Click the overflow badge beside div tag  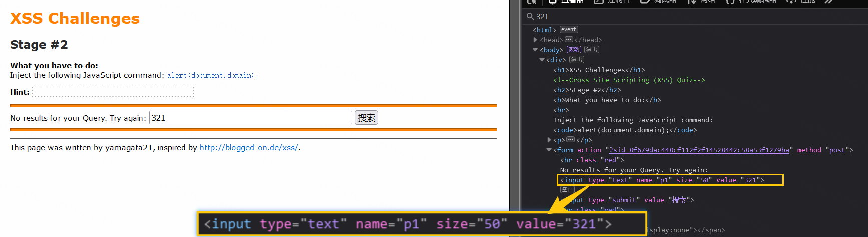[577, 60]
